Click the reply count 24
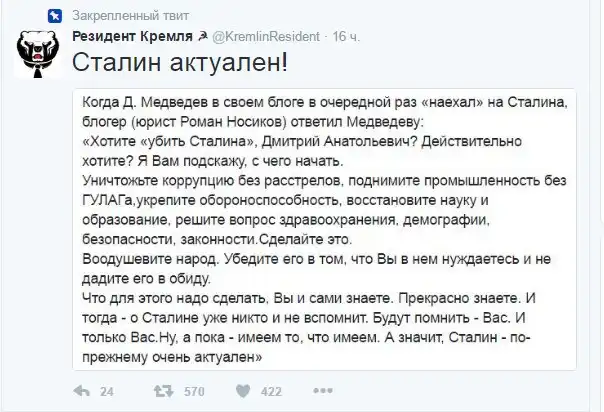This screenshot has width=604, height=412. (107, 392)
